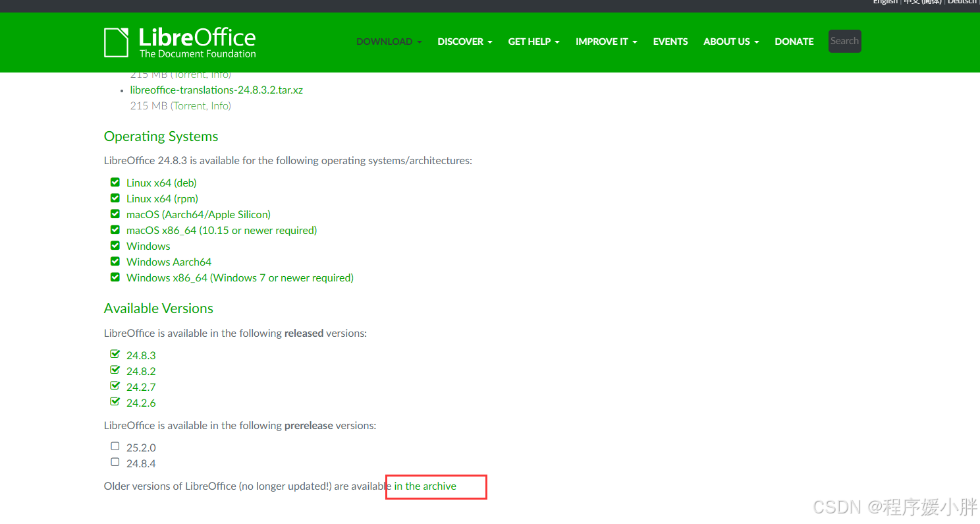Toggle the Windows checkbox
Image resolution: width=980 pixels, height=524 pixels.
pos(115,246)
